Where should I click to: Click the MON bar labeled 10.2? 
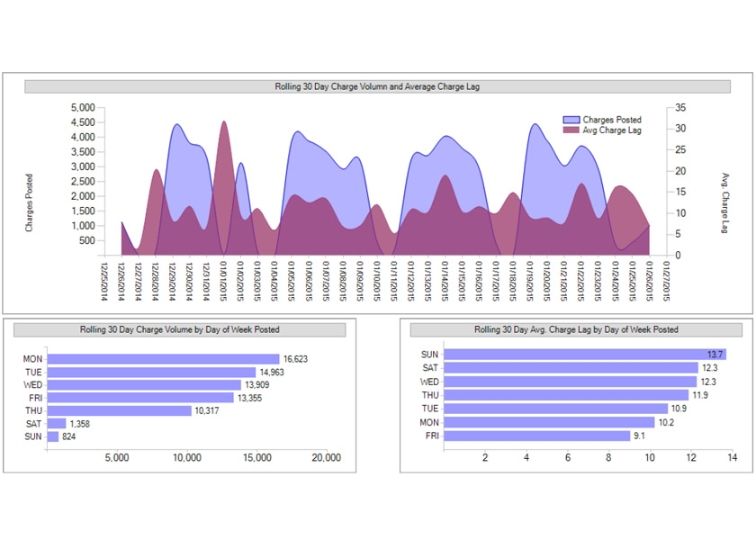(550, 422)
